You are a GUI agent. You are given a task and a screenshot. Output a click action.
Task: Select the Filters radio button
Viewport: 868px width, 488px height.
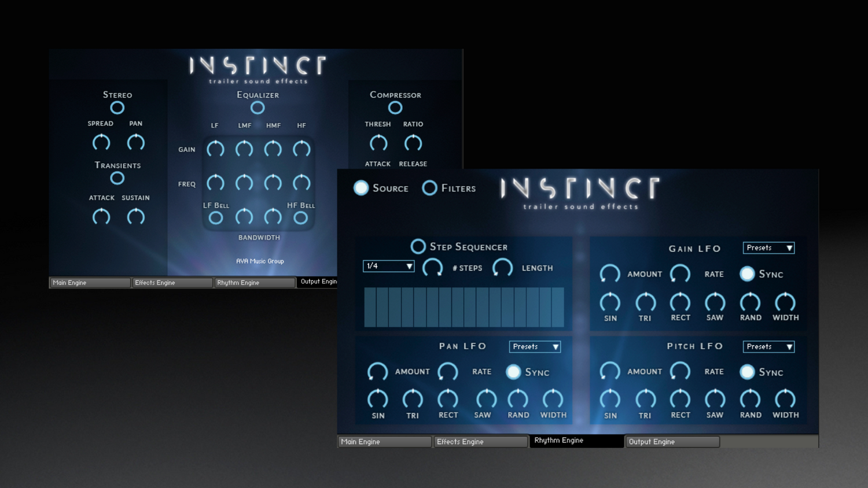(x=429, y=188)
